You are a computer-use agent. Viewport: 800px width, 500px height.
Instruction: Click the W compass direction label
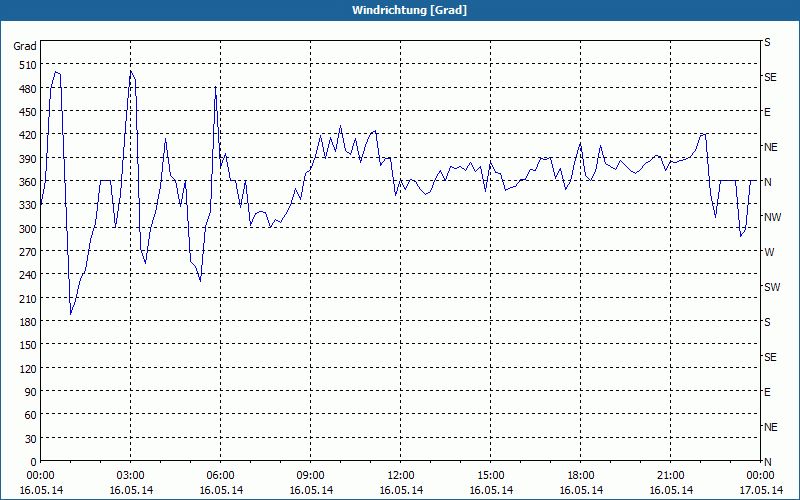(x=769, y=252)
